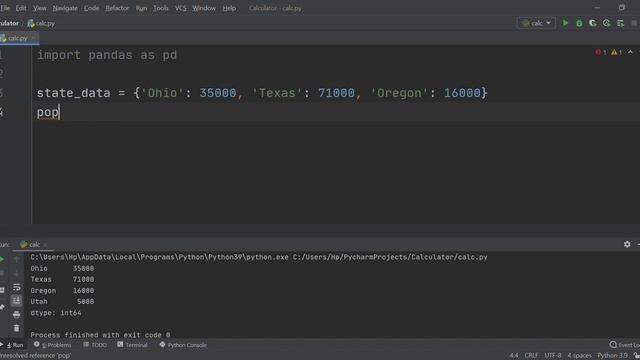Open the Event Log
The height and width of the screenshot is (360, 640).
[624, 345]
